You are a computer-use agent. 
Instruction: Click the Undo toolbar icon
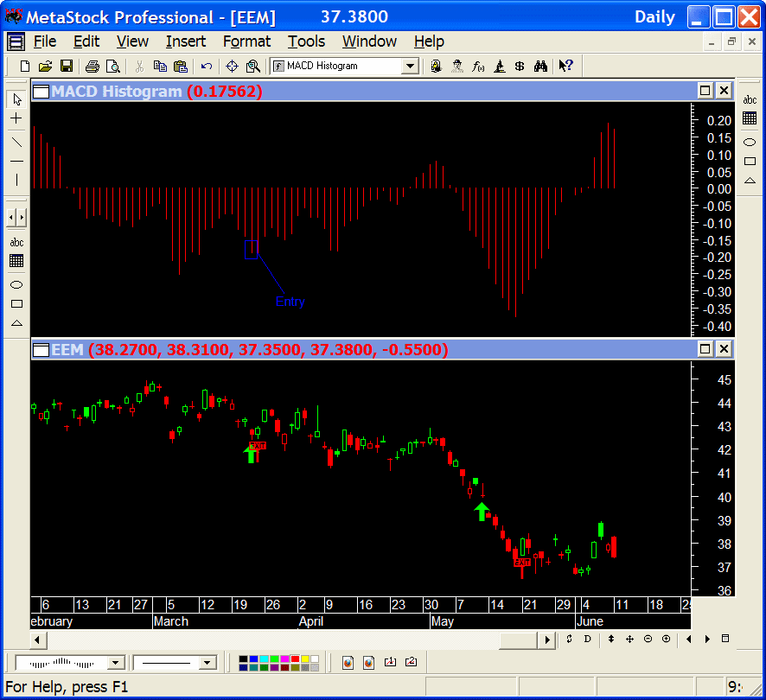[207, 66]
